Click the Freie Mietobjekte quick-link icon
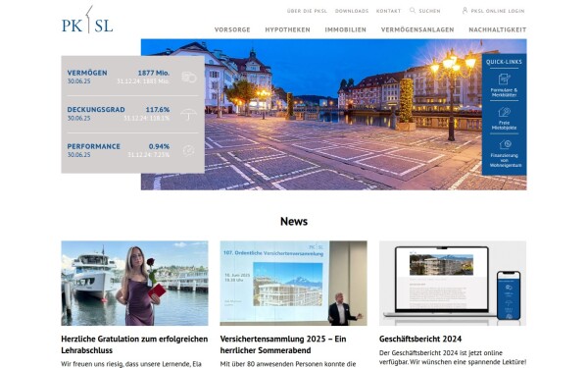Screen dimensions: 588x368 click(x=504, y=112)
